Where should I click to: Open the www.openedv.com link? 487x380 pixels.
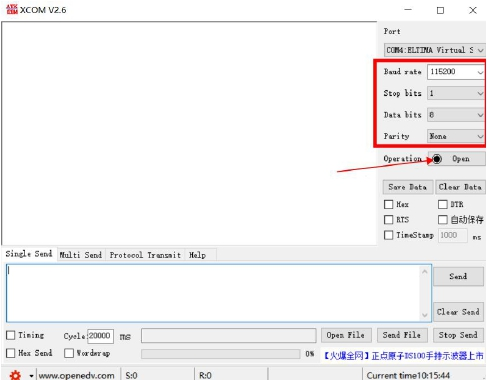pos(76,375)
